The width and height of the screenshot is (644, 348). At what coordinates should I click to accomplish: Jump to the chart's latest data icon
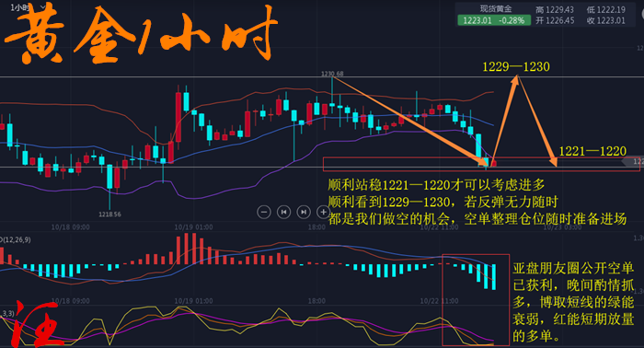(x=304, y=212)
